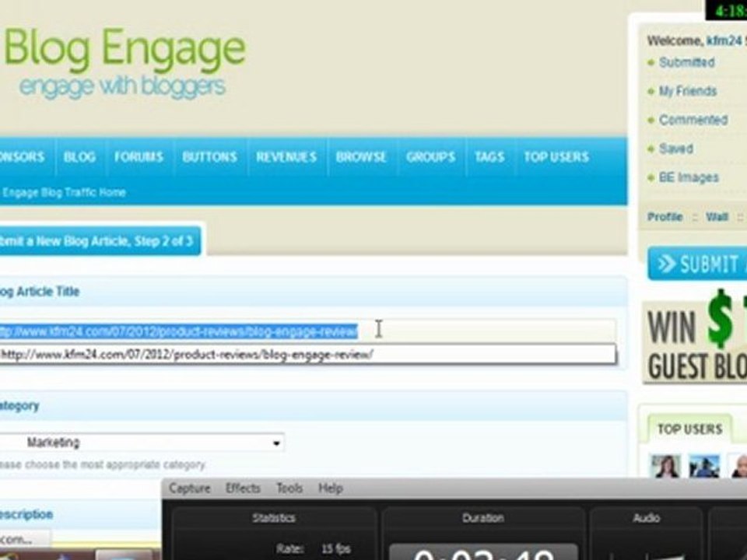Click the Duration panel heading in recorder
The width and height of the screenshot is (747, 560).
click(x=483, y=518)
